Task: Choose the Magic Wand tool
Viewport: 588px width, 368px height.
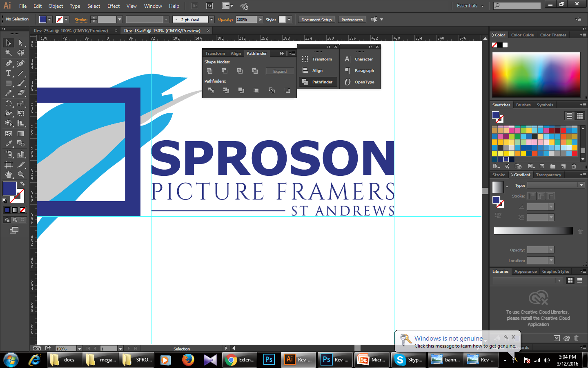Action: click(8, 53)
